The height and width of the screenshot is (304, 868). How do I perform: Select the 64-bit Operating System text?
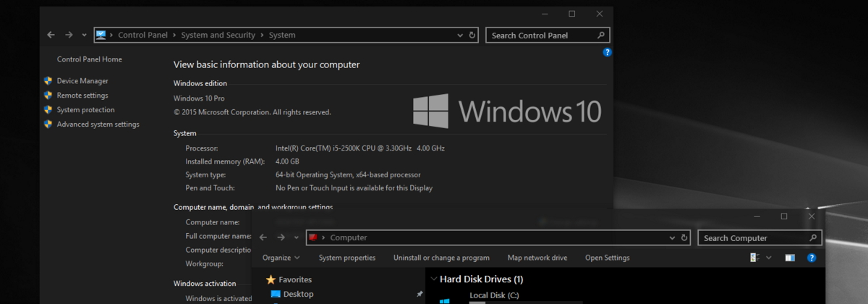tap(348, 174)
